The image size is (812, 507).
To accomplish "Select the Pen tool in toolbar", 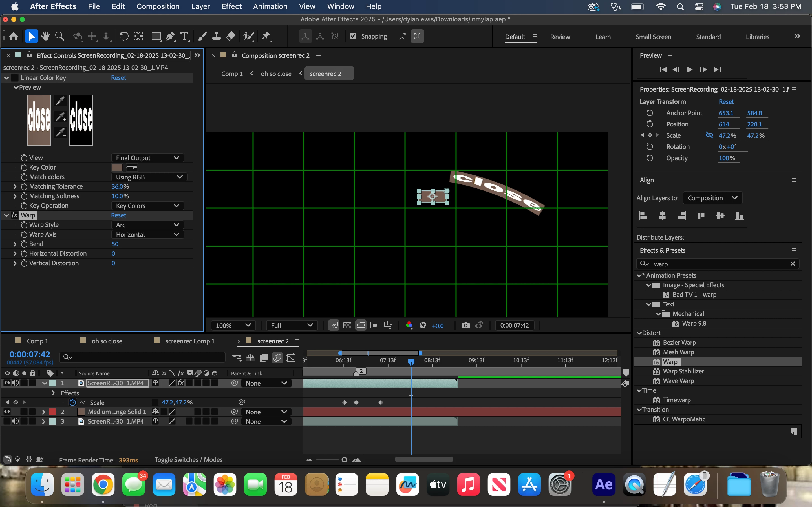I will tap(170, 36).
